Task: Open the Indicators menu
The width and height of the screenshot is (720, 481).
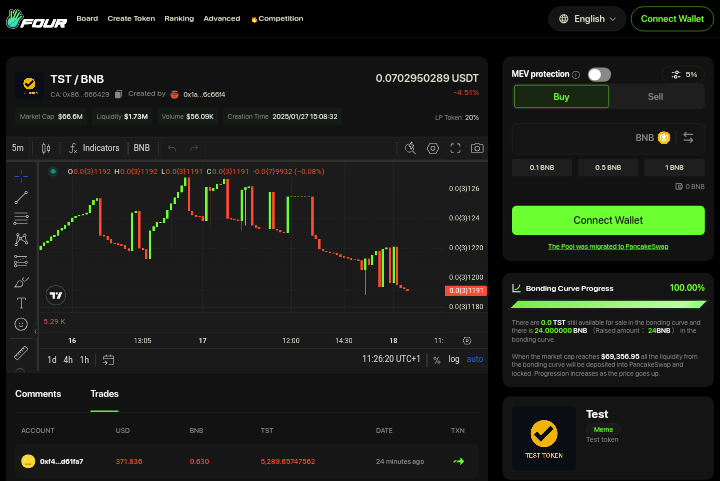Action: 94,148
